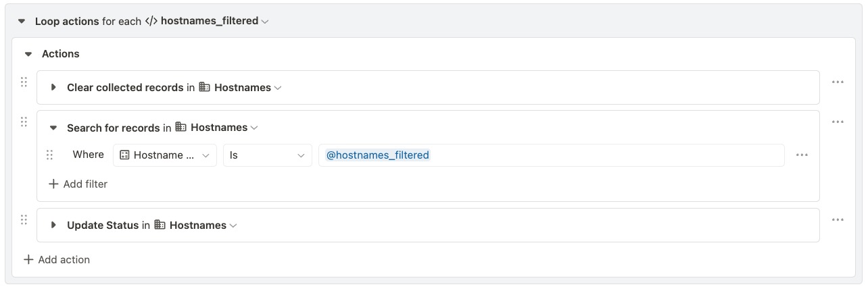The height and width of the screenshot is (293, 868).
Task: Expand the Clear collected records action
Action: [x=53, y=88]
